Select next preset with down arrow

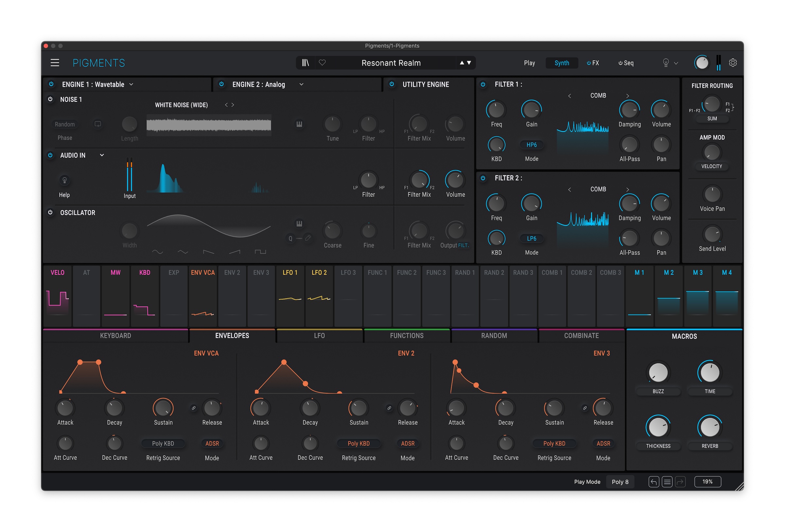[469, 63]
